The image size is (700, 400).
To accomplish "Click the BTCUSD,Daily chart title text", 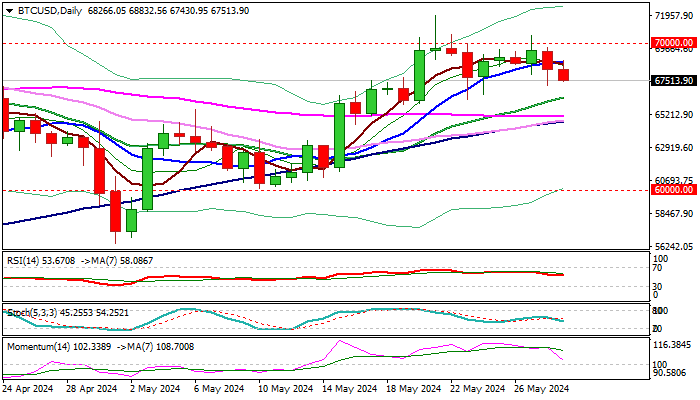I will click(x=49, y=11).
